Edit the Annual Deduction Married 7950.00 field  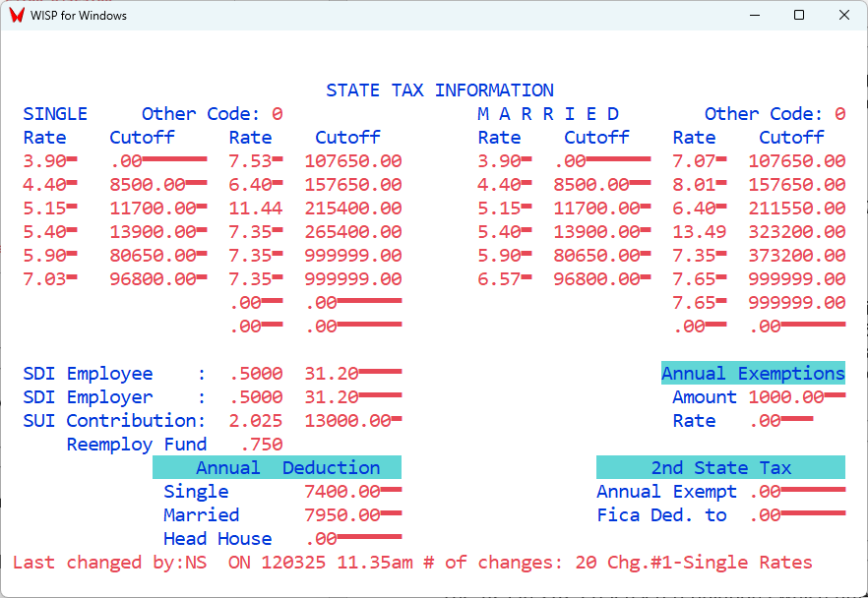[x=352, y=515]
